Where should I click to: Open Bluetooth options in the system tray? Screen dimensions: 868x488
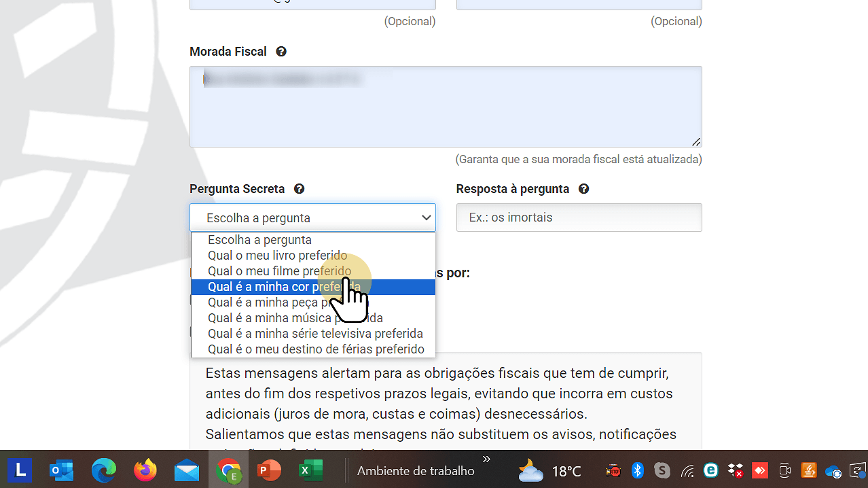pyautogui.click(x=637, y=470)
